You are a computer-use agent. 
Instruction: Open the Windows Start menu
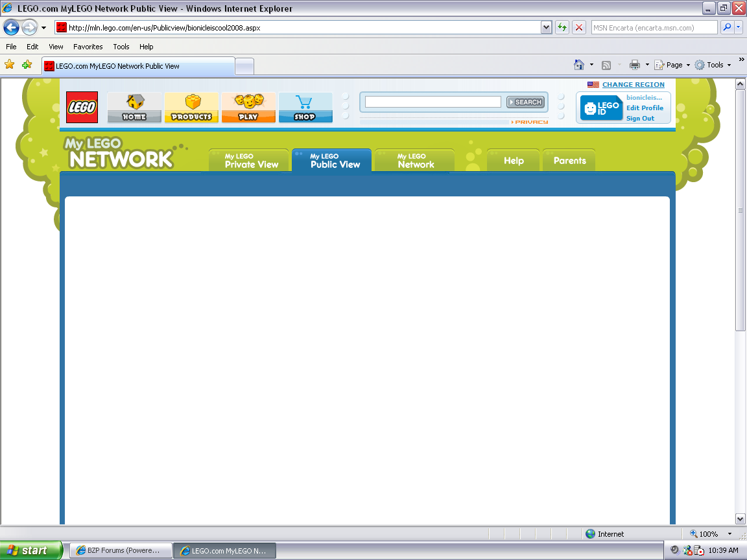(x=31, y=550)
